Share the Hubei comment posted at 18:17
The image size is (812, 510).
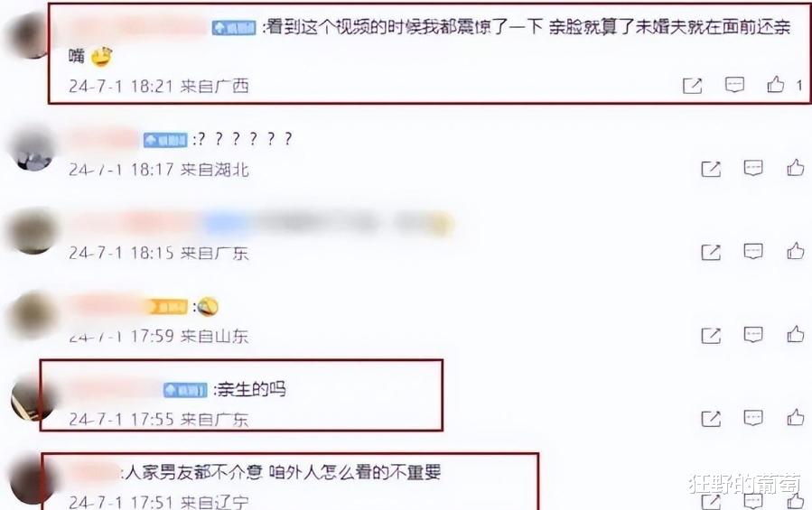[711, 169]
